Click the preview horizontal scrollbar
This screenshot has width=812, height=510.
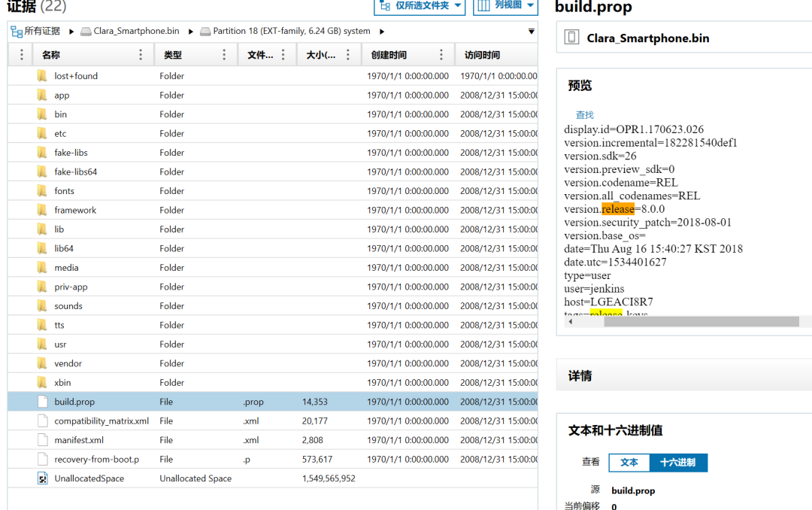(701, 321)
